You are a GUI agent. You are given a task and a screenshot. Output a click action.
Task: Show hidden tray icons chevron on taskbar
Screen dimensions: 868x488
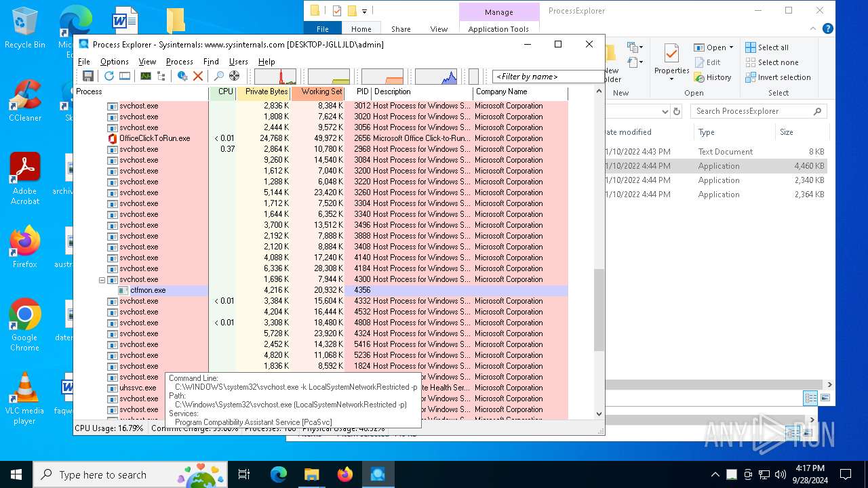(715, 474)
